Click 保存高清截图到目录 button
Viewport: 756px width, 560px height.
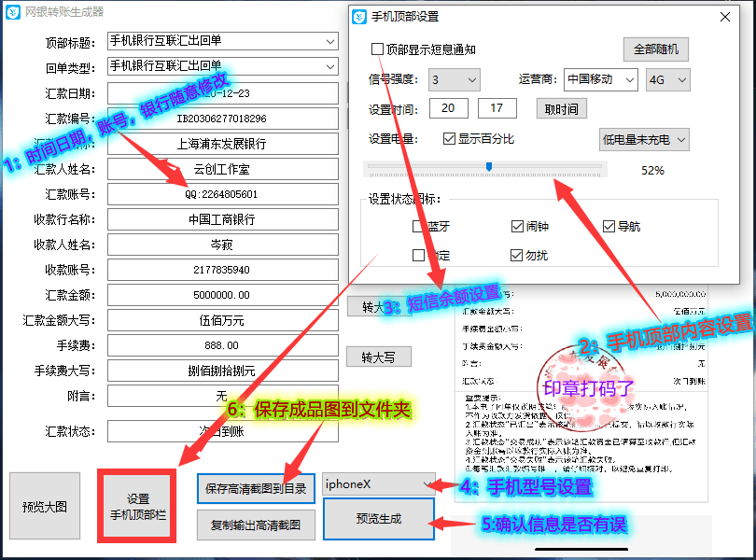[x=256, y=489]
